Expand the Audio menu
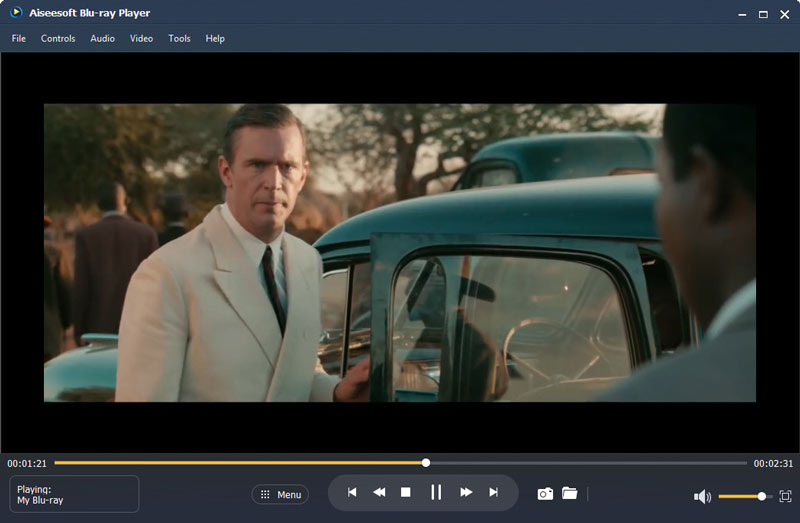 (102, 38)
